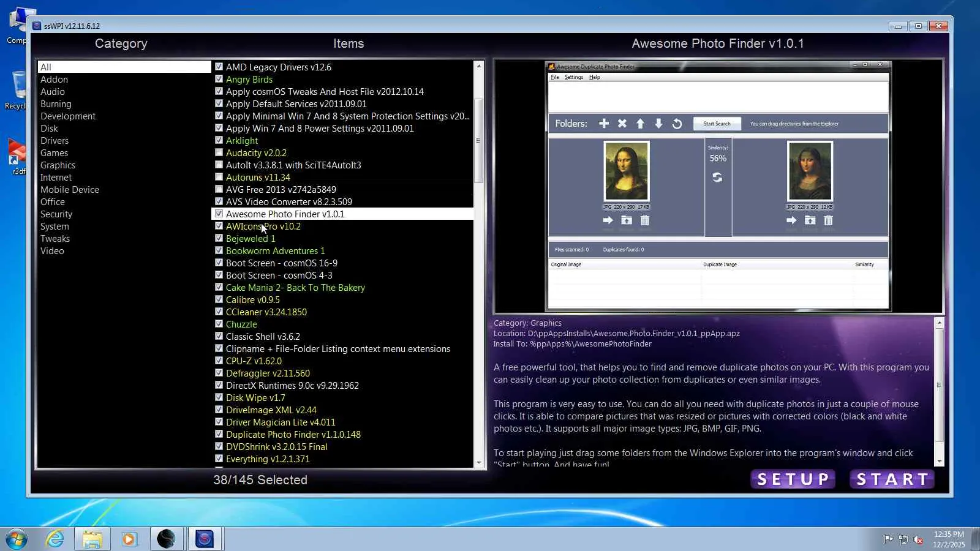Click the description panel scroll-up arrow
The width and height of the screenshot is (980, 551).
939,323
